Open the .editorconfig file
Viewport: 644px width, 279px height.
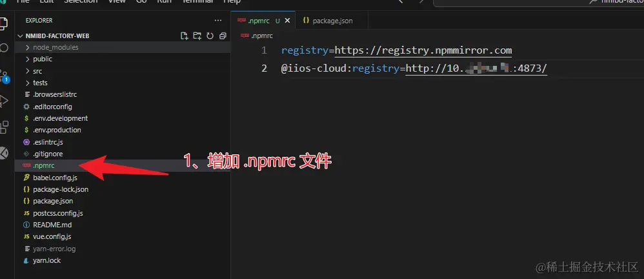tap(123, 107)
